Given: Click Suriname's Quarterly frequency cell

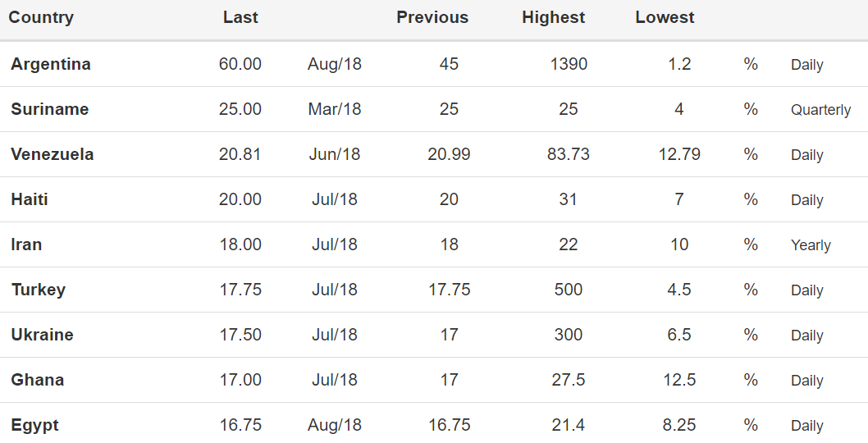Looking at the screenshot, I should point(820,110).
